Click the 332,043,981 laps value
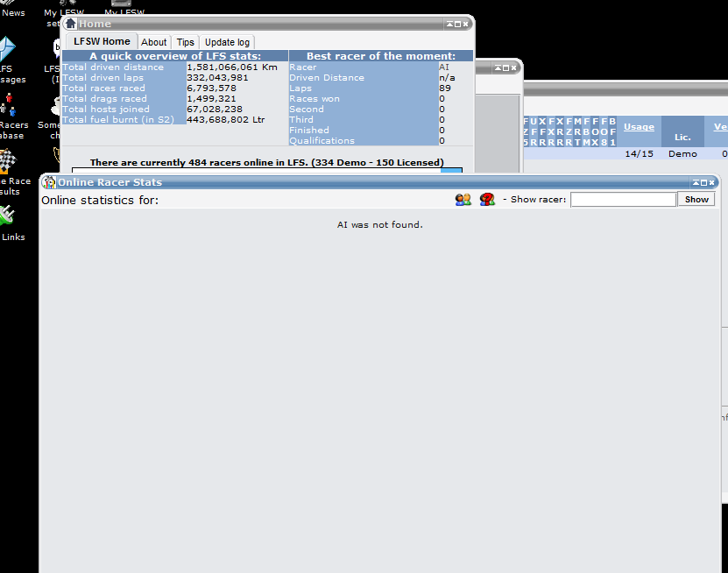The height and width of the screenshot is (573, 728). pos(217,78)
